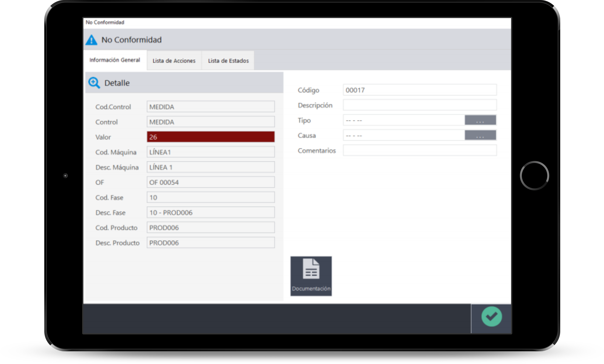604x364 pixels.
Task: Click the green checkmark confirm icon
Action: point(491,316)
